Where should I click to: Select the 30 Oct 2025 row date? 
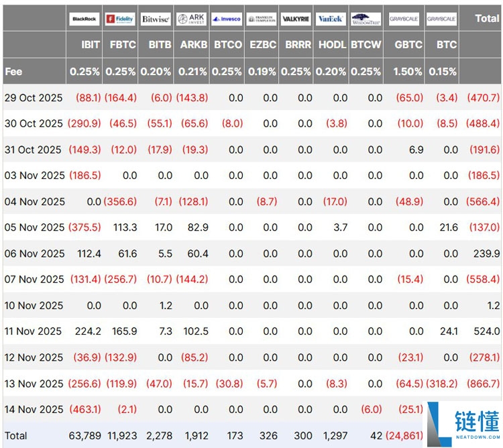[x=34, y=123]
